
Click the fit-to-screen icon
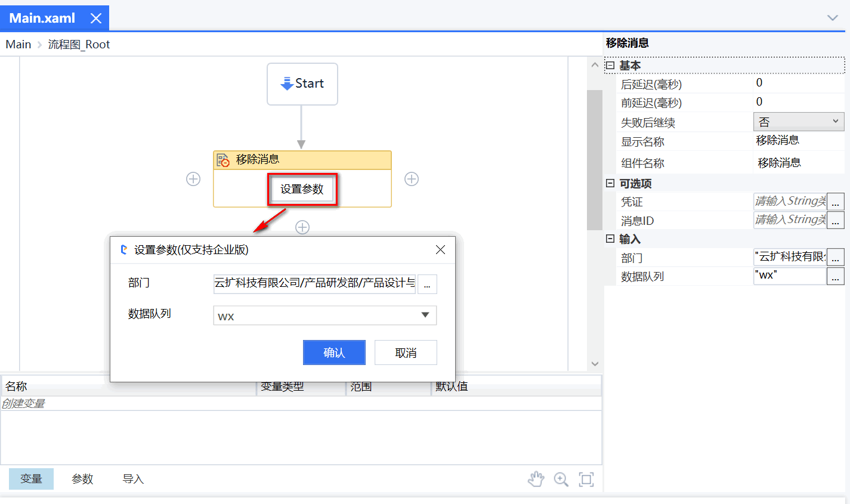(586, 479)
